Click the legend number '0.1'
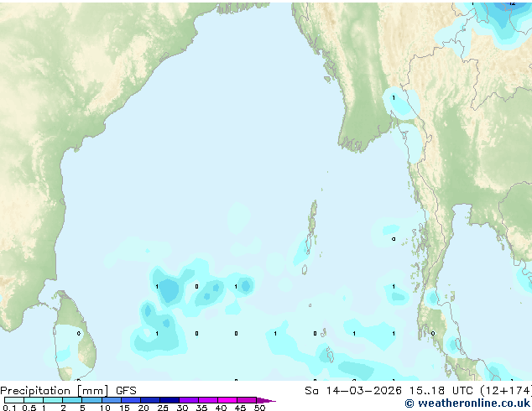The height and width of the screenshot is (411, 532). pos(9,408)
